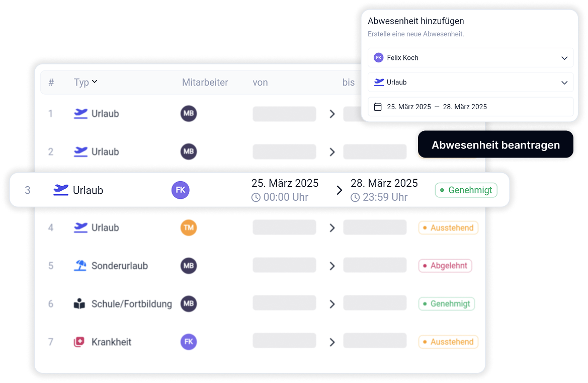Select the Schule/Fortbildung row label
Image resolution: width=588 pixels, height=383 pixels.
coord(131,304)
